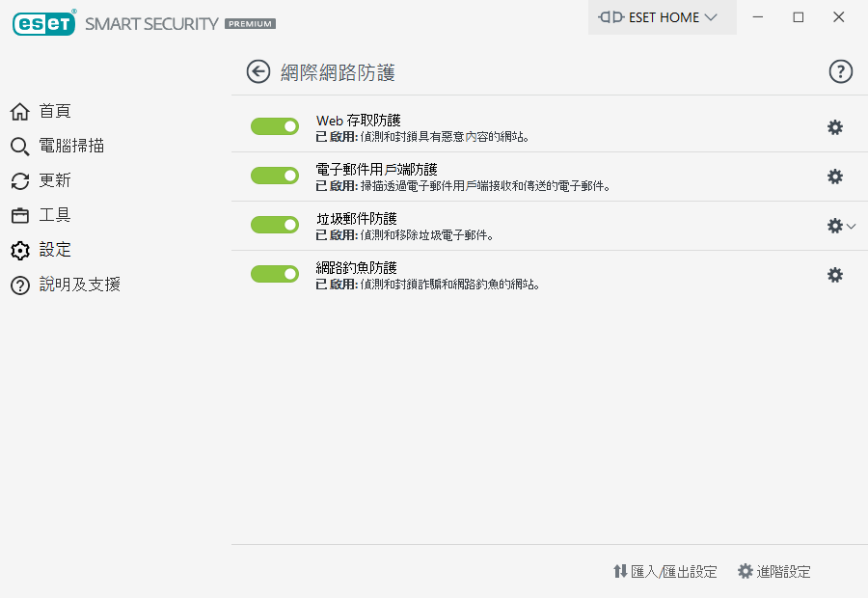The height and width of the screenshot is (598, 868).
Task: Click the back arrow next to 網際網路防護
Action: click(x=258, y=71)
